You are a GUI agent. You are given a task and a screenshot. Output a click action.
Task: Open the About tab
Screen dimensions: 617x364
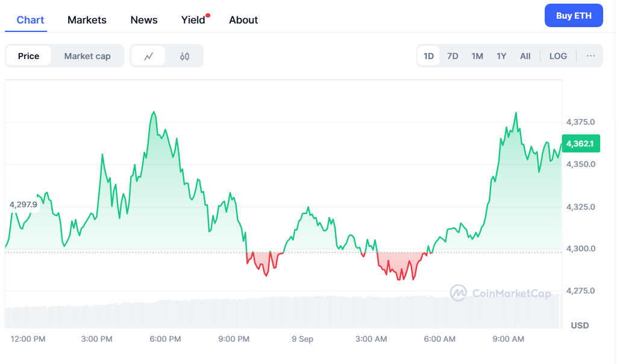(243, 20)
